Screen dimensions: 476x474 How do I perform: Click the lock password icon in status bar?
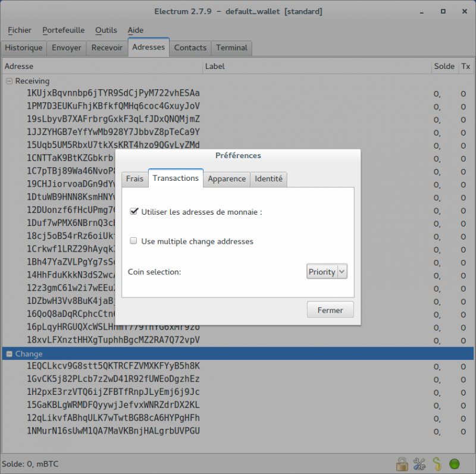coord(402,464)
